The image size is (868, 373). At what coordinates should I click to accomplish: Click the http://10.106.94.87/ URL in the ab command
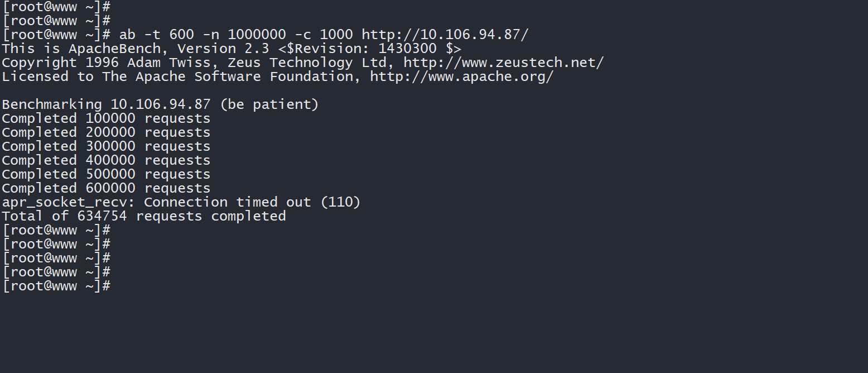tap(445, 35)
